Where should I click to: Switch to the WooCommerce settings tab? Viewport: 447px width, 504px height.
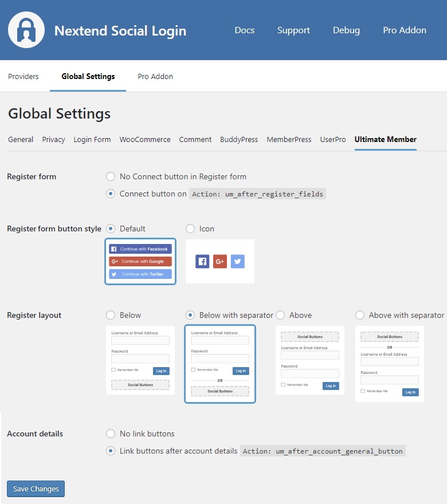click(x=145, y=139)
